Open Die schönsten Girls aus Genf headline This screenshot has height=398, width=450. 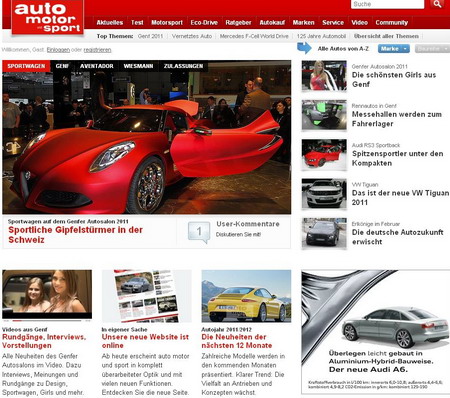pyautogui.click(x=394, y=79)
